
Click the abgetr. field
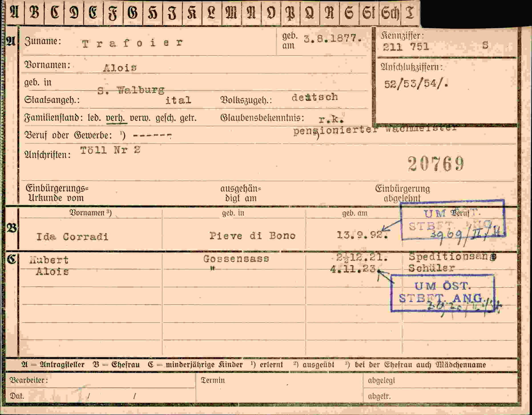pyautogui.click(x=440, y=395)
